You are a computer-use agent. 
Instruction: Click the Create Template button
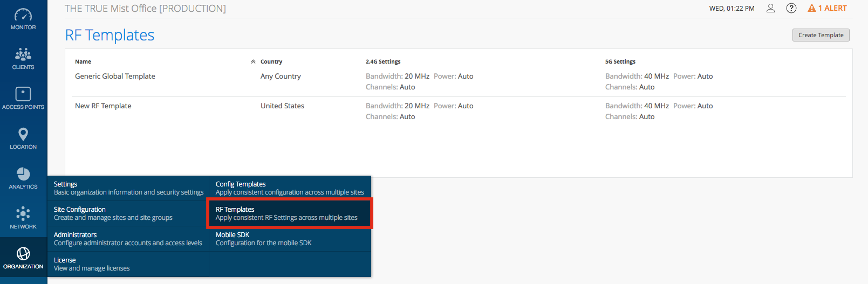point(821,35)
